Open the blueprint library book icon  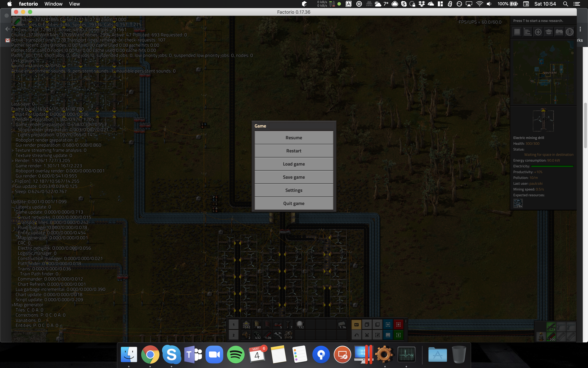coord(517,32)
